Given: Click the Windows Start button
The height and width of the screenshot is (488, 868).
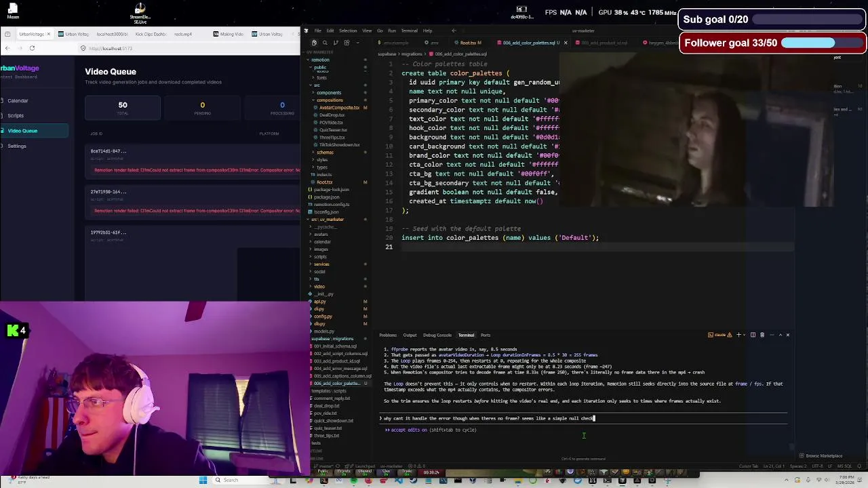Looking at the screenshot, I should click(203, 480).
